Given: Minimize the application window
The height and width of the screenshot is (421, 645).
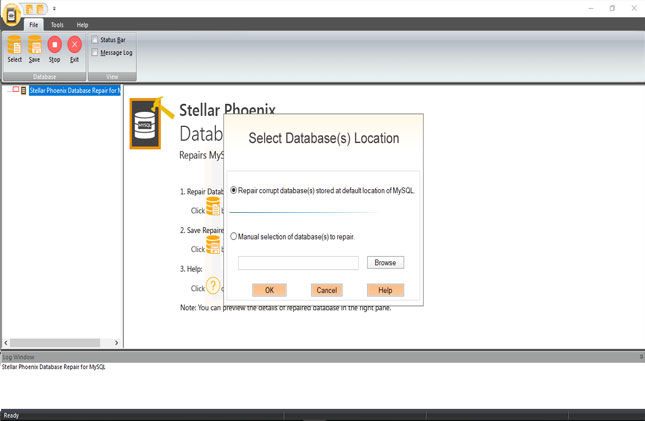Looking at the screenshot, I should 591,8.
